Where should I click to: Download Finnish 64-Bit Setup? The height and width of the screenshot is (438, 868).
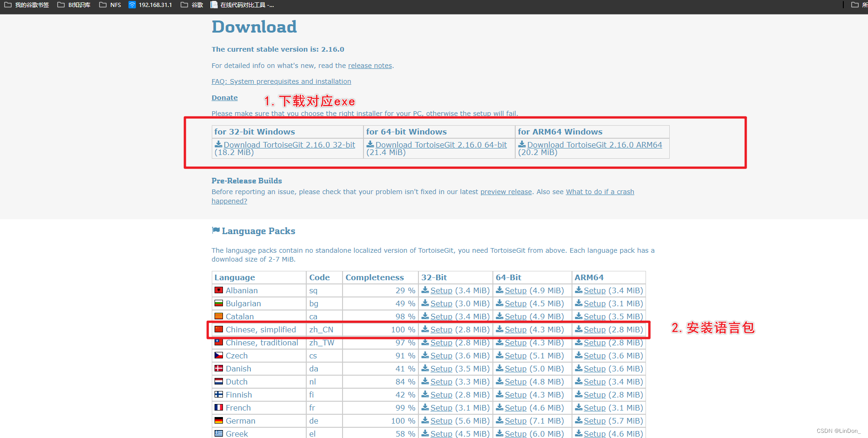coord(516,395)
